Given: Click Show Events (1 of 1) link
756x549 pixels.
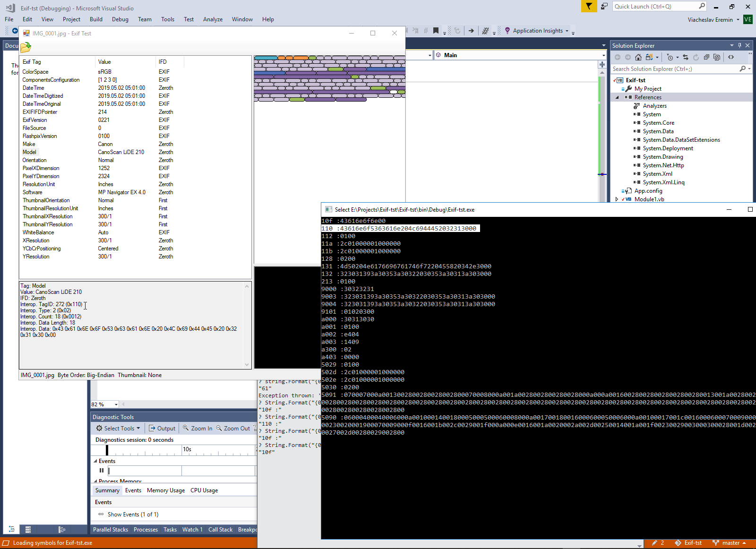Looking at the screenshot, I should point(133,515).
